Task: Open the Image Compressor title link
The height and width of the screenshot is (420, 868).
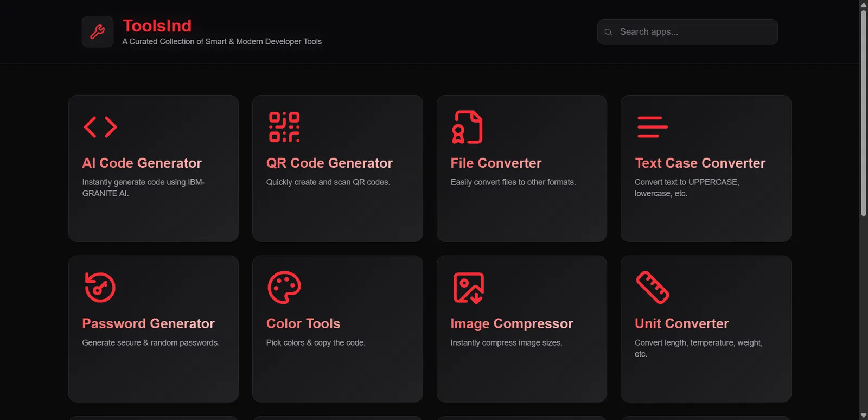Action: coord(512,324)
